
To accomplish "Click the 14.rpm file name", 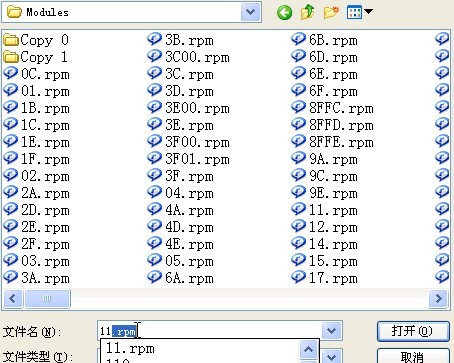I will (x=333, y=245).
